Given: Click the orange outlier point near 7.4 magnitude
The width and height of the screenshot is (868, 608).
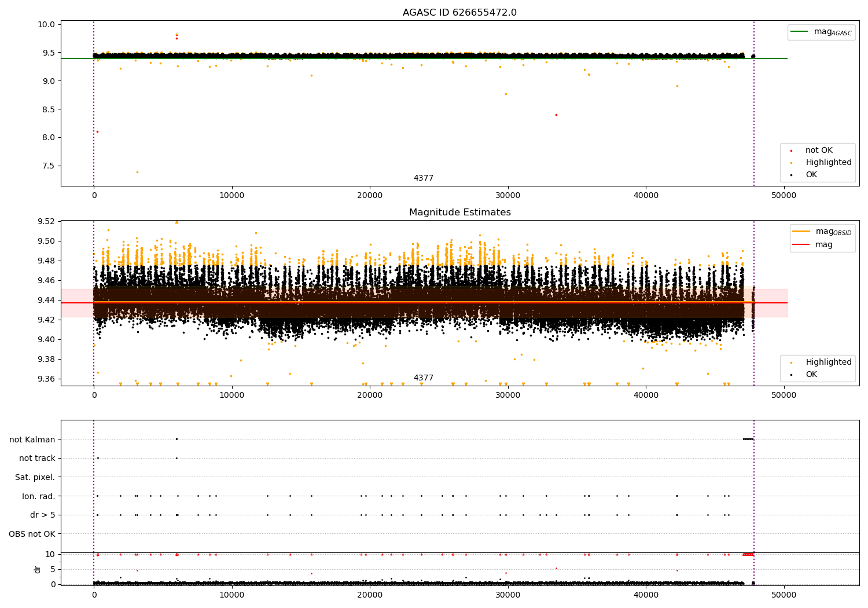Looking at the screenshot, I should 137,172.
